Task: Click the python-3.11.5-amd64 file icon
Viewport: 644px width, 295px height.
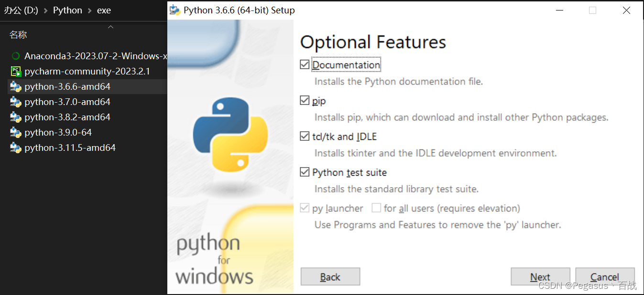Action: pos(16,148)
